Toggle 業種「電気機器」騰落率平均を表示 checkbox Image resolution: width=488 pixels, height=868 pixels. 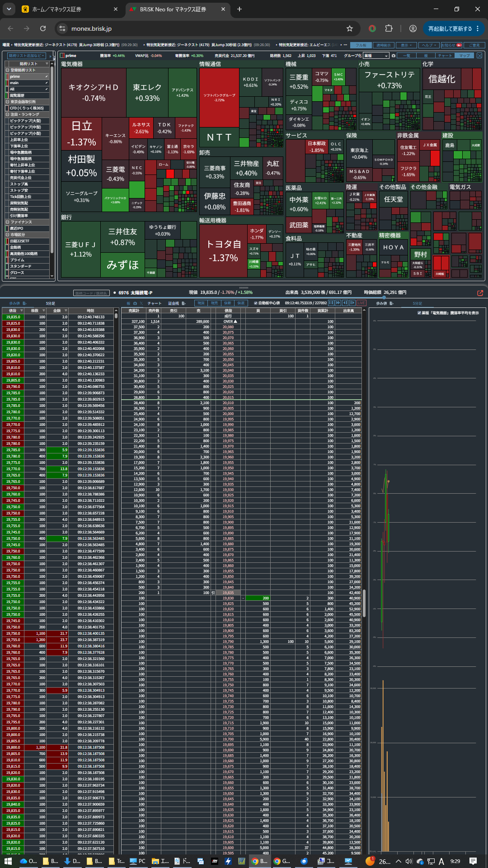(x=419, y=313)
